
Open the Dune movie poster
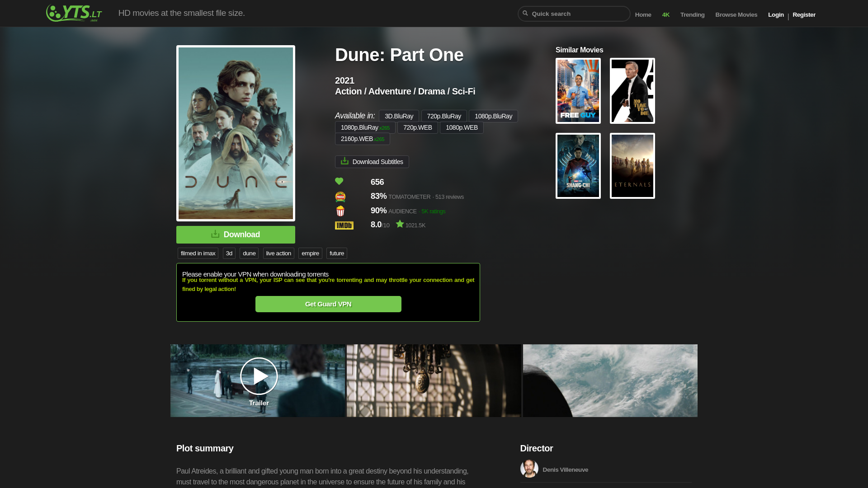coord(236,133)
